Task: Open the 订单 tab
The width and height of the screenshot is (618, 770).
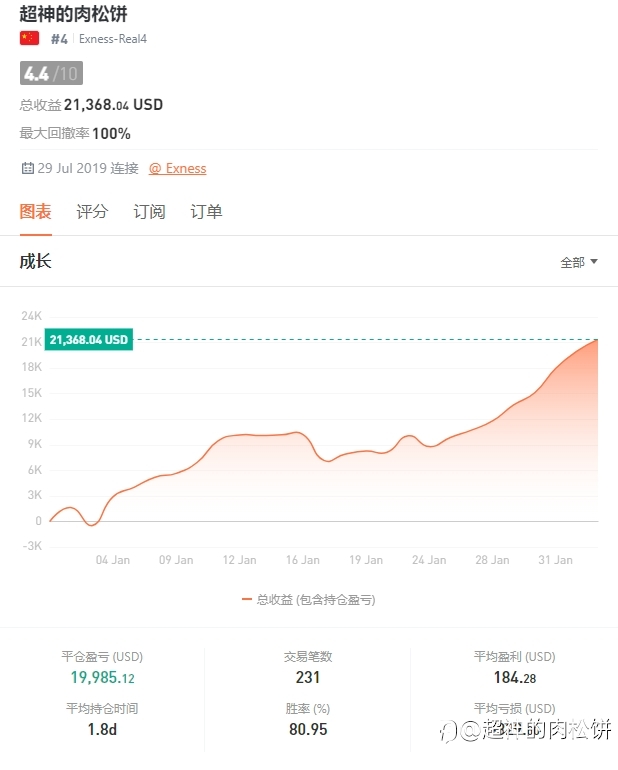Action: pyautogui.click(x=206, y=212)
